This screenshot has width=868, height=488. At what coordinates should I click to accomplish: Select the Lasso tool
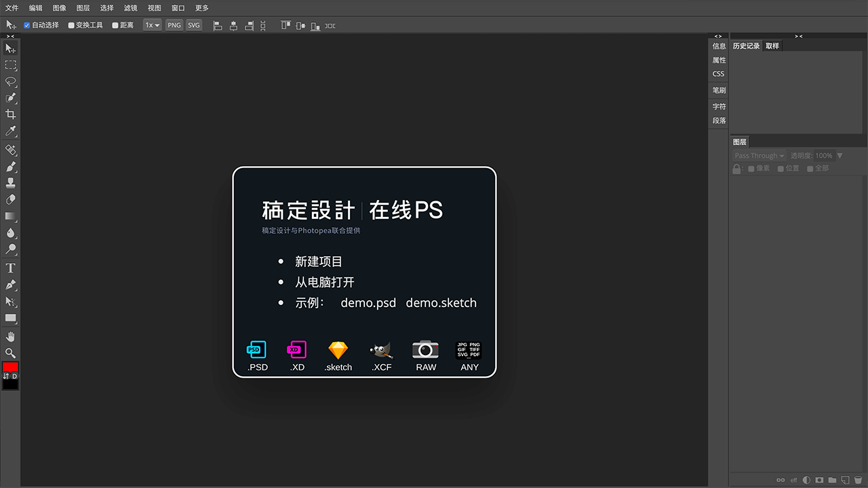[x=10, y=81]
